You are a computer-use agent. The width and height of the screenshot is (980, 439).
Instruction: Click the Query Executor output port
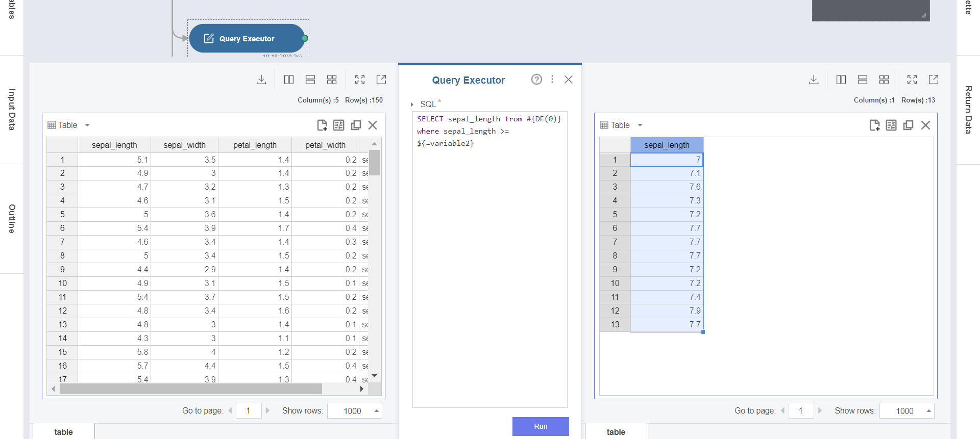(305, 38)
